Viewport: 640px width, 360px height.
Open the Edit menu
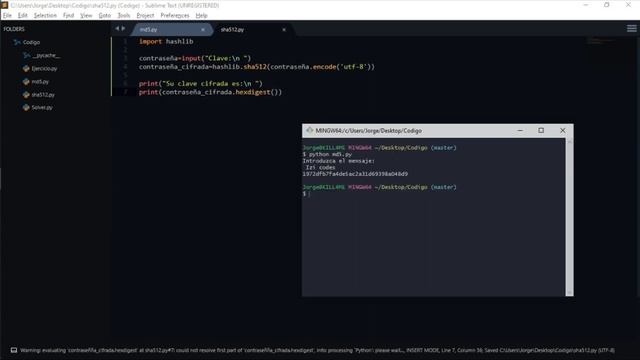coord(22,16)
